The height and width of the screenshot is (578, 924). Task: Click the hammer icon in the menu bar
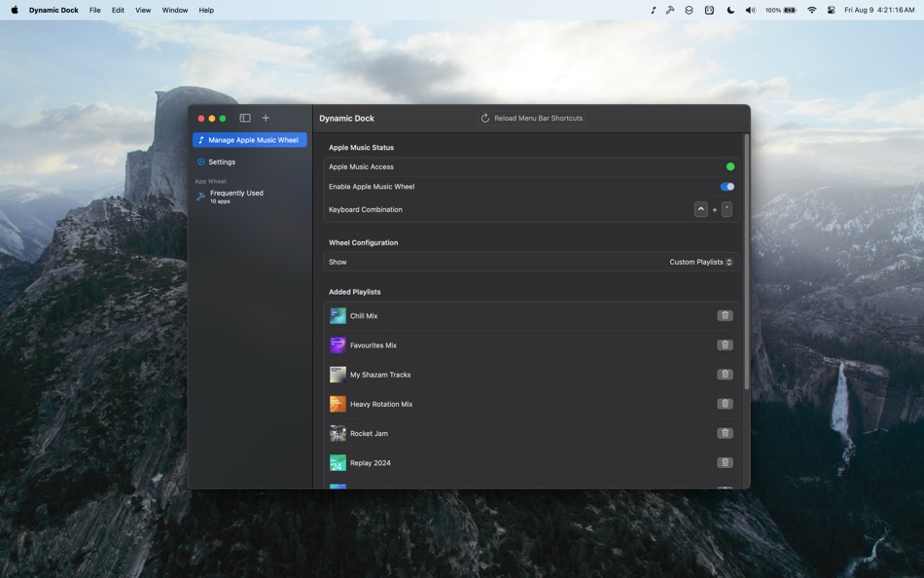coord(671,10)
